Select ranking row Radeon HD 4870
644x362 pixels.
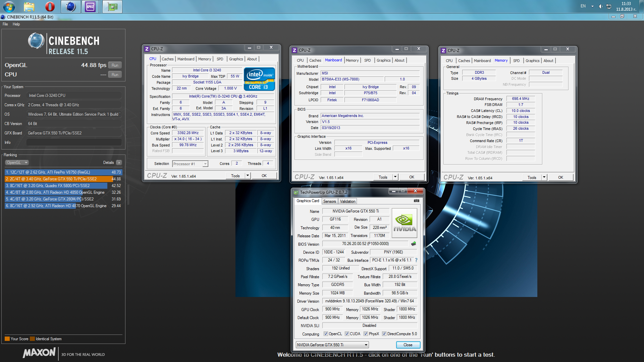point(63,206)
